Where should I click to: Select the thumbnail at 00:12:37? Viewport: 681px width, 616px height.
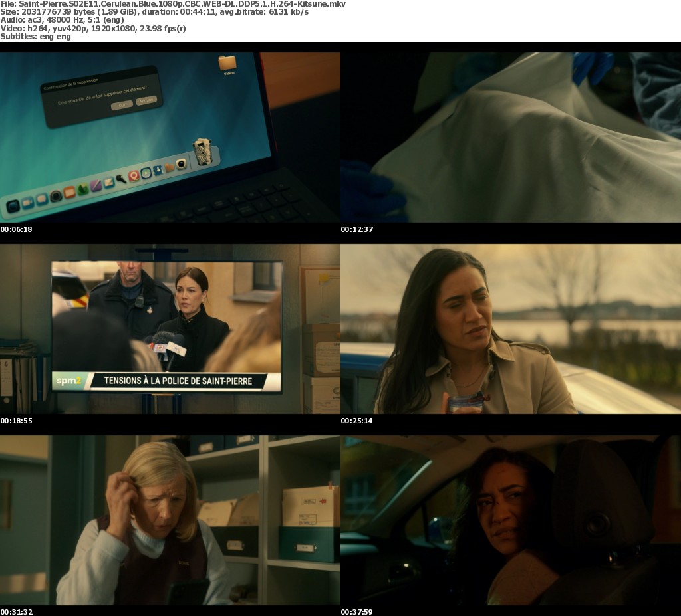click(x=511, y=138)
